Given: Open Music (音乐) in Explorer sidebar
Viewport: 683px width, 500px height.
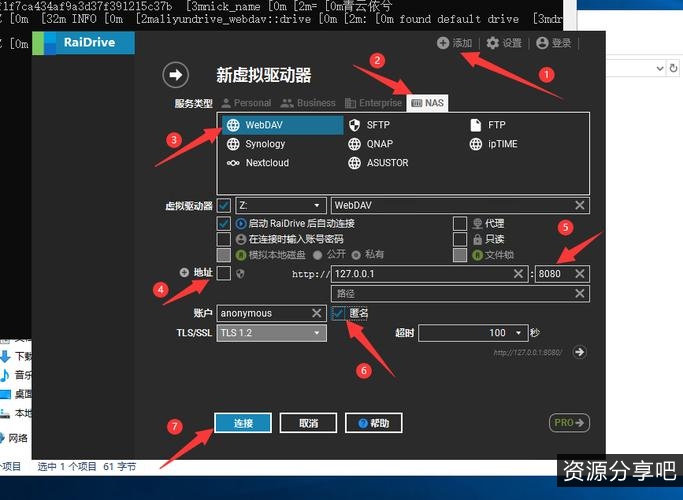Looking at the screenshot, I should [16, 375].
